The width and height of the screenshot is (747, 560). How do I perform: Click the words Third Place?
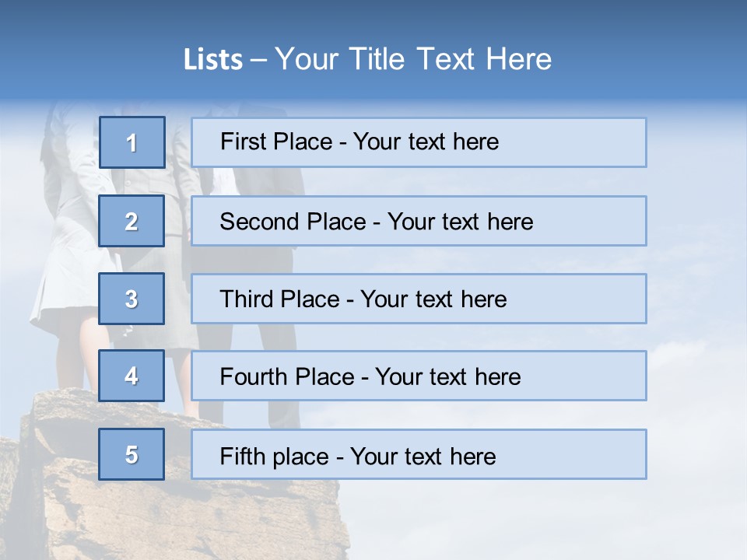(279, 299)
